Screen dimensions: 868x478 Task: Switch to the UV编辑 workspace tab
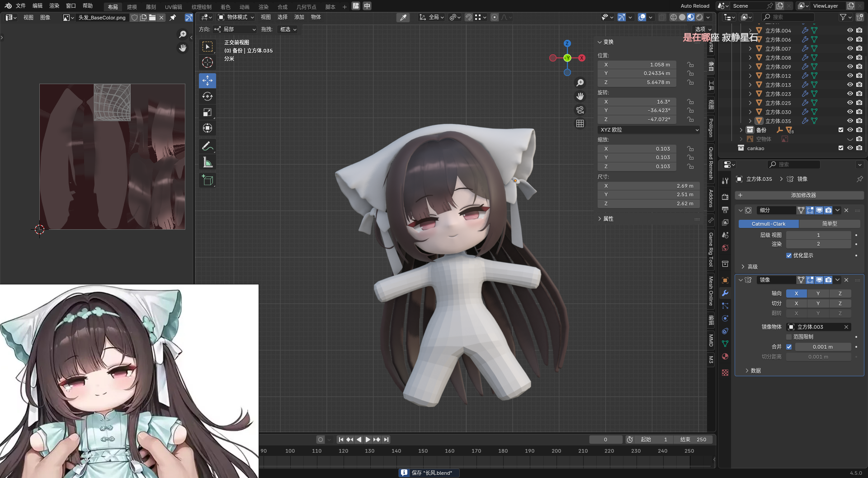click(x=173, y=7)
